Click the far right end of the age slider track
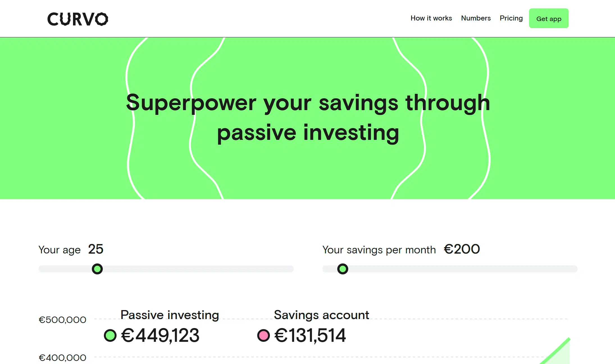615x364 pixels. click(x=291, y=269)
